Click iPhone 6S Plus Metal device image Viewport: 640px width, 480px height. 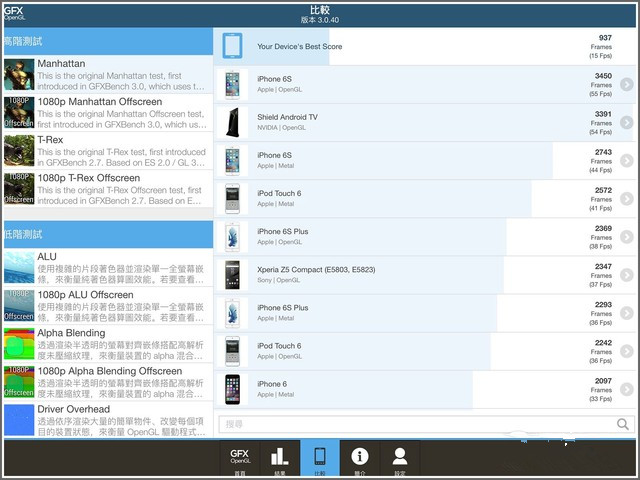[232, 313]
